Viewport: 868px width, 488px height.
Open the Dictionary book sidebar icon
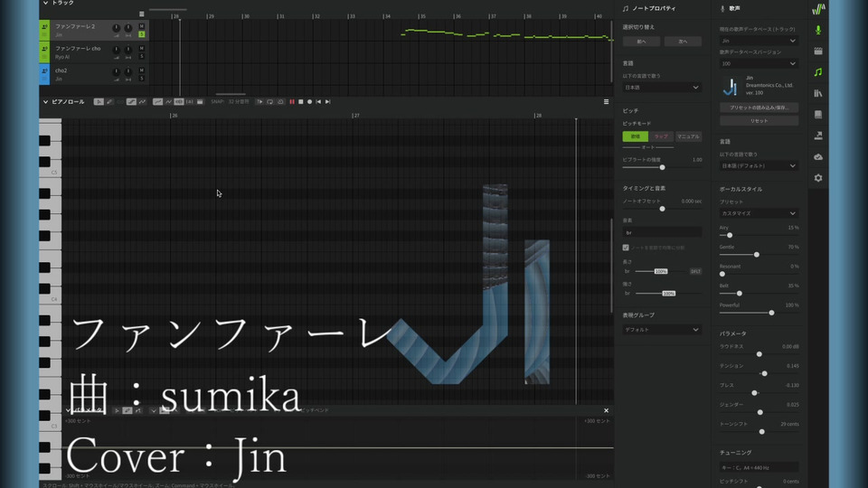818,115
